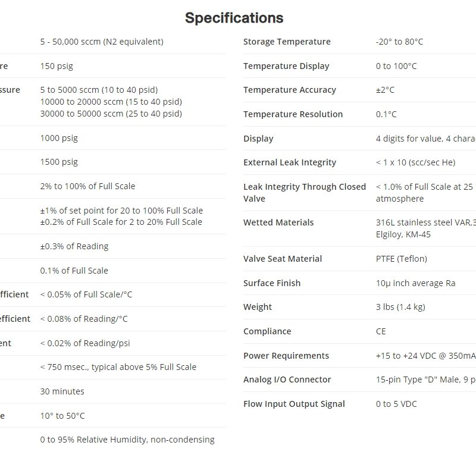Screen dimensions: 476x461
Task: Select the Temperature Display row label
Action: [x=286, y=66]
